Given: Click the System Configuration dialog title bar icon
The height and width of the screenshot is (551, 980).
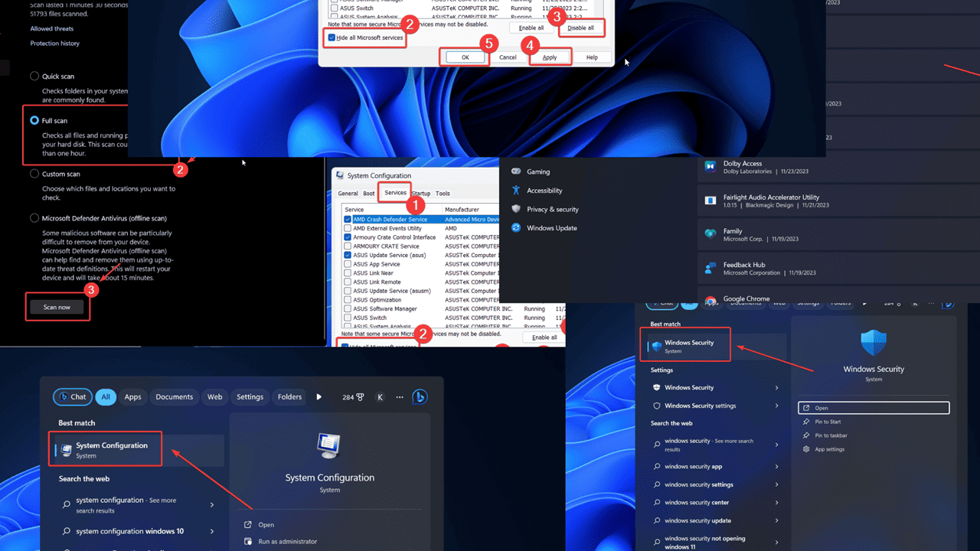Looking at the screenshot, I should pyautogui.click(x=340, y=175).
